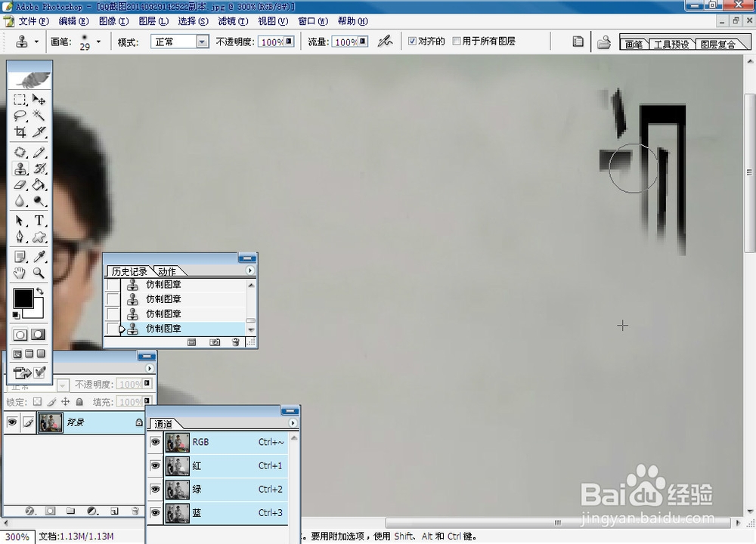Select the Clone Stamp tool in toolbox
Screen dimensions: 756x544
tap(20, 168)
